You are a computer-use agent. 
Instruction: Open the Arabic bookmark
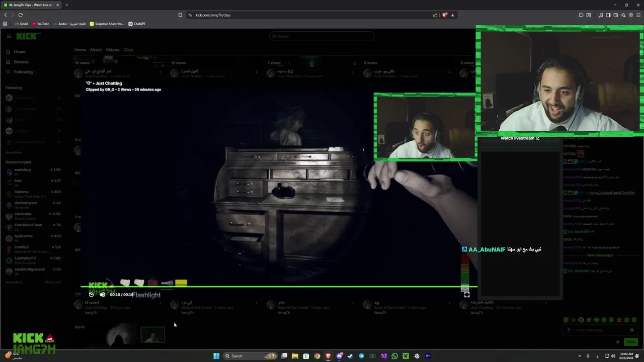[x=70, y=24]
